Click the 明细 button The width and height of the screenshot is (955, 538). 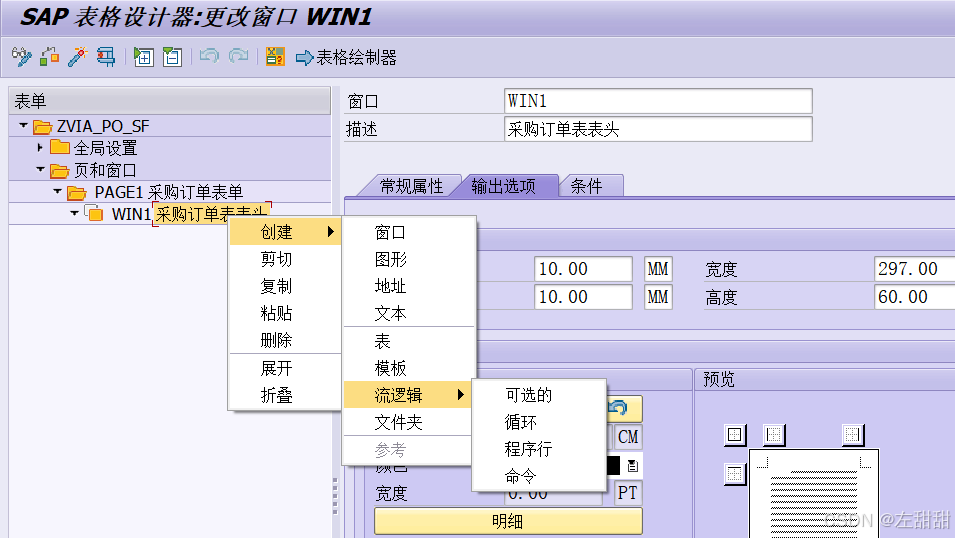pyautogui.click(x=508, y=521)
